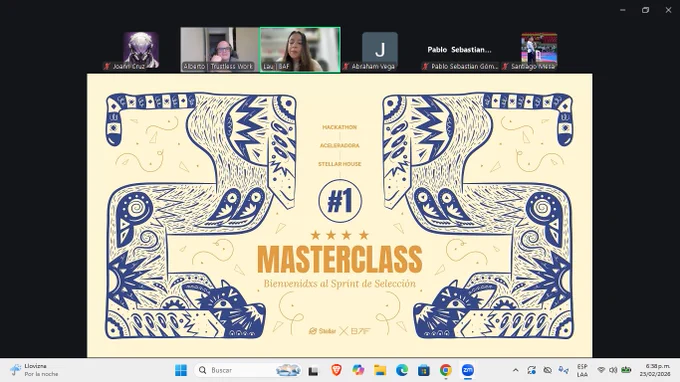
Task: Click muted mic icon beside Joann Cruz
Action: [107, 66]
